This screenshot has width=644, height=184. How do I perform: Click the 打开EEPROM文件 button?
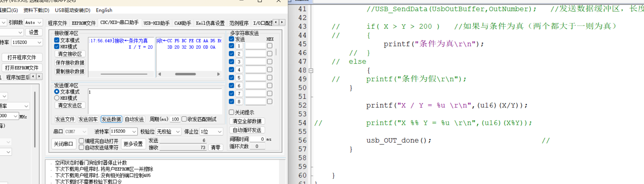pyautogui.click(x=22, y=68)
